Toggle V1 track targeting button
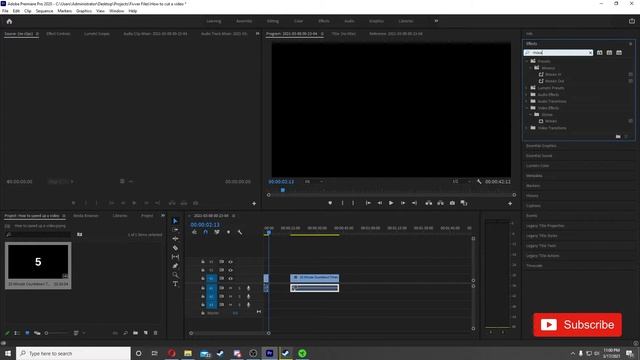The width and height of the screenshot is (640, 360). tap(211, 278)
